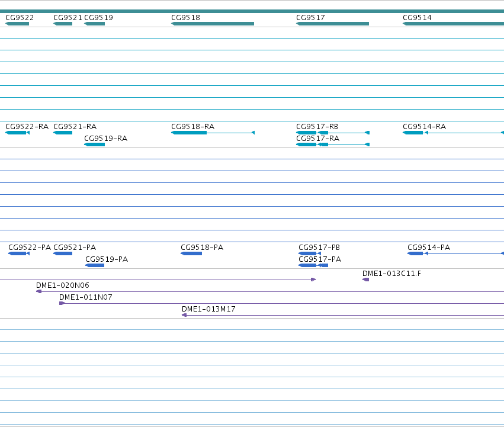Select the CG9518-PA protein feature

click(x=191, y=253)
